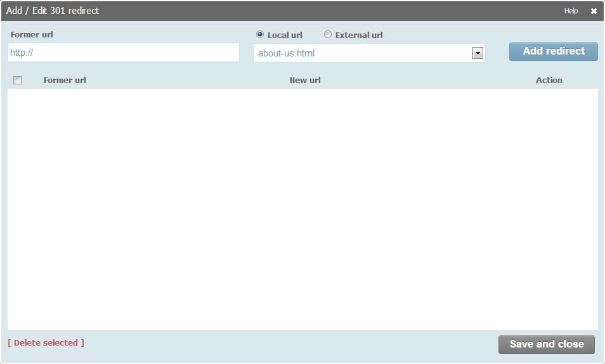This screenshot has height=364, width=605.
Task: Tick the select-all checkbox in table header
Action: (x=18, y=80)
